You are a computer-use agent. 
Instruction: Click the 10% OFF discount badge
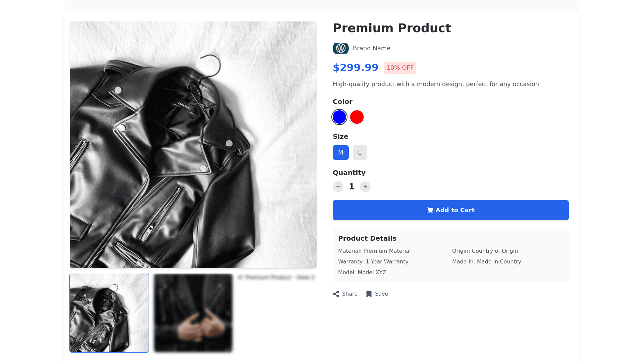pos(400,68)
